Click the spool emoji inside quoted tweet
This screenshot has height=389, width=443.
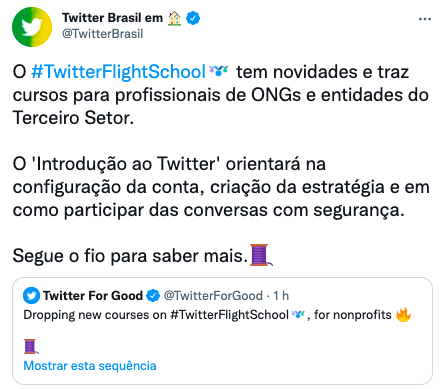[x=31, y=346]
